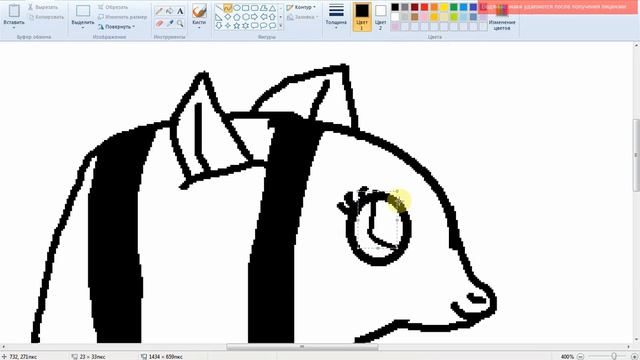Viewport: 640px width, 360px height.
Task: Choose the isosceles Triangle shape
Action: [272, 8]
